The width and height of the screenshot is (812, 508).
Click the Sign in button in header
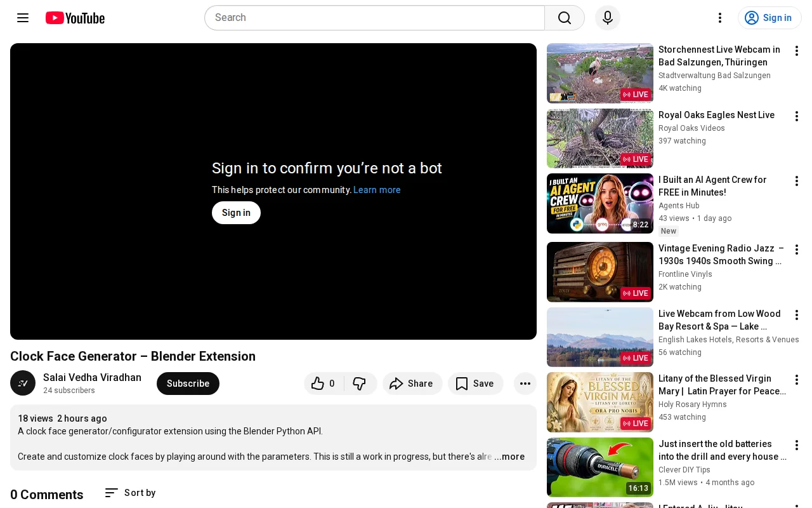[x=769, y=18]
